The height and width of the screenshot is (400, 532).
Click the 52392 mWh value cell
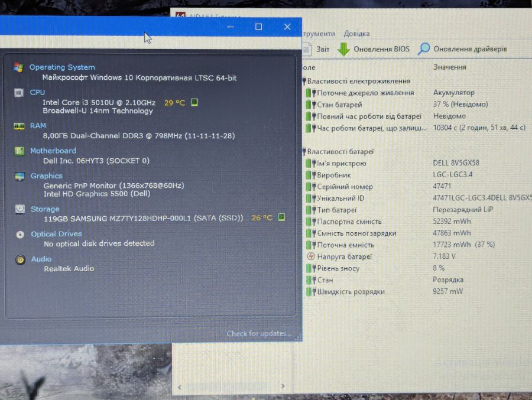452,221
